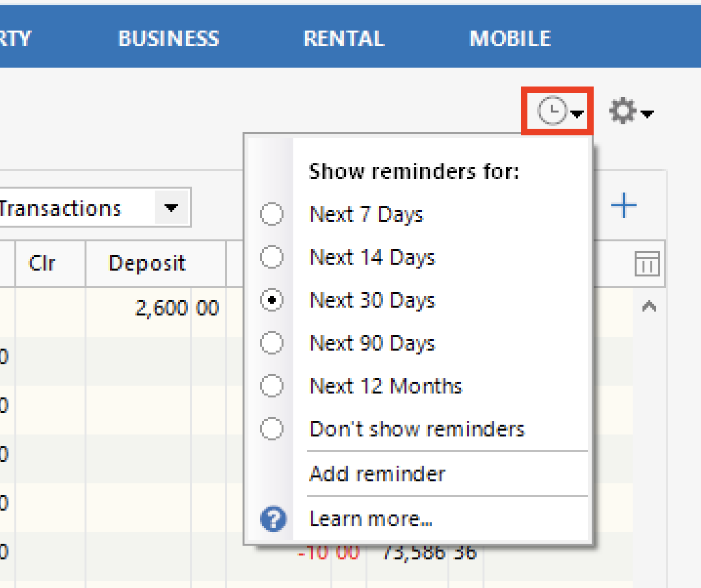Click the help question mark icon

pyautogui.click(x=272, y=519)
